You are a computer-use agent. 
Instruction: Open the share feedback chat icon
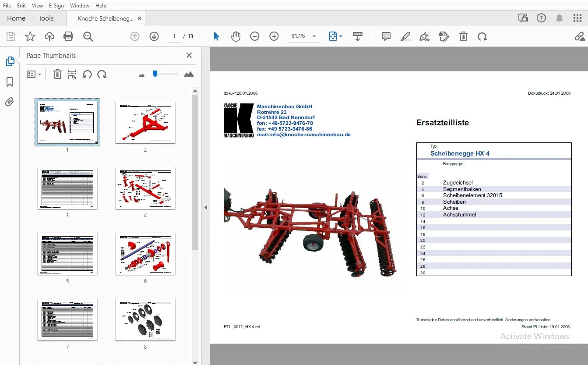click(x=523, y=18)
